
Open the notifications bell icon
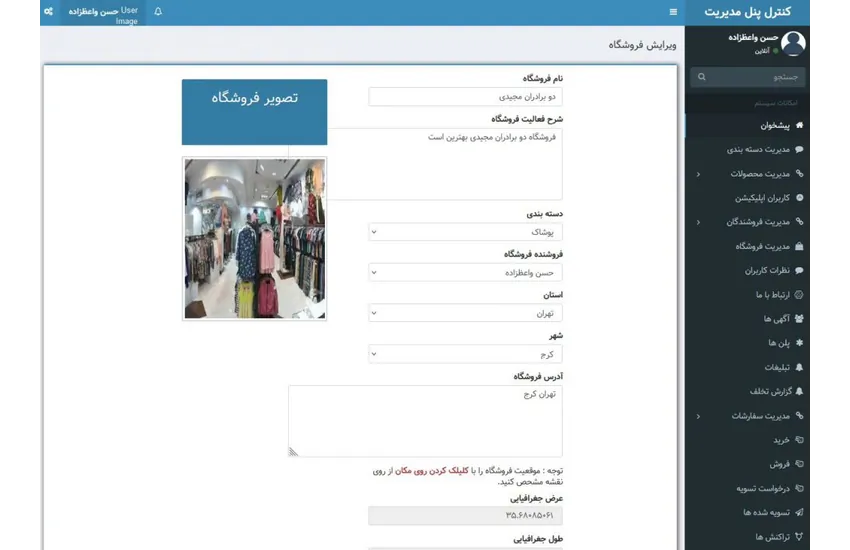[x=158, y=11]
